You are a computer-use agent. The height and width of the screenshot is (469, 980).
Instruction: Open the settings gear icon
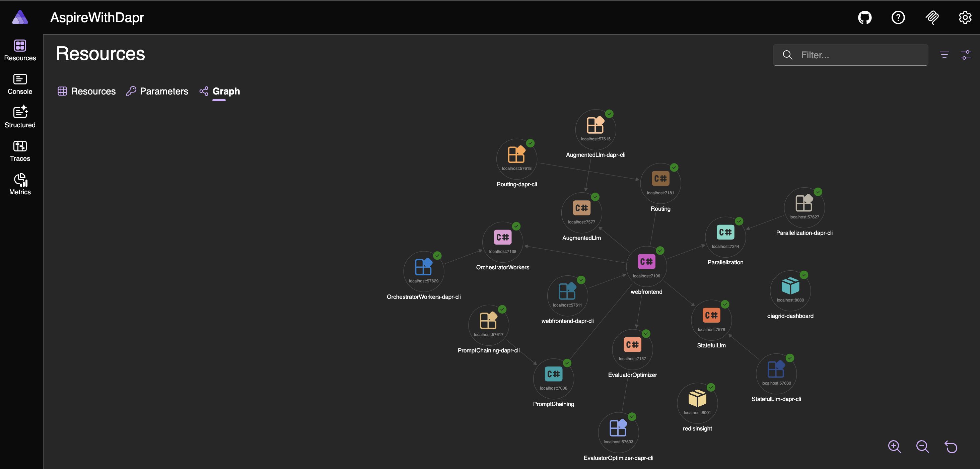tap(965, 17)
